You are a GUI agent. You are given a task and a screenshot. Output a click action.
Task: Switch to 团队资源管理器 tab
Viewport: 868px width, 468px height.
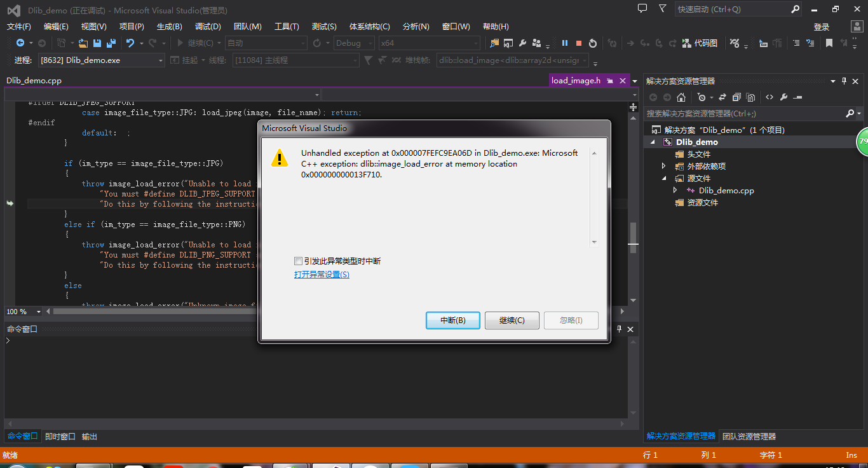click(x=749, y=437)
